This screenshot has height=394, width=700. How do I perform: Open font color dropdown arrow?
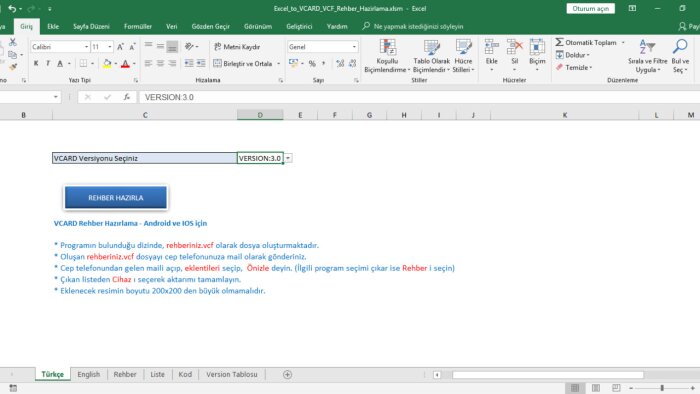(134, 64)
